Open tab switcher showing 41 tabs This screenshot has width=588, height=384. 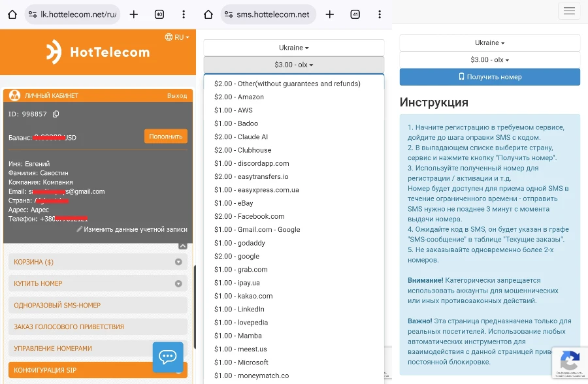355,14
